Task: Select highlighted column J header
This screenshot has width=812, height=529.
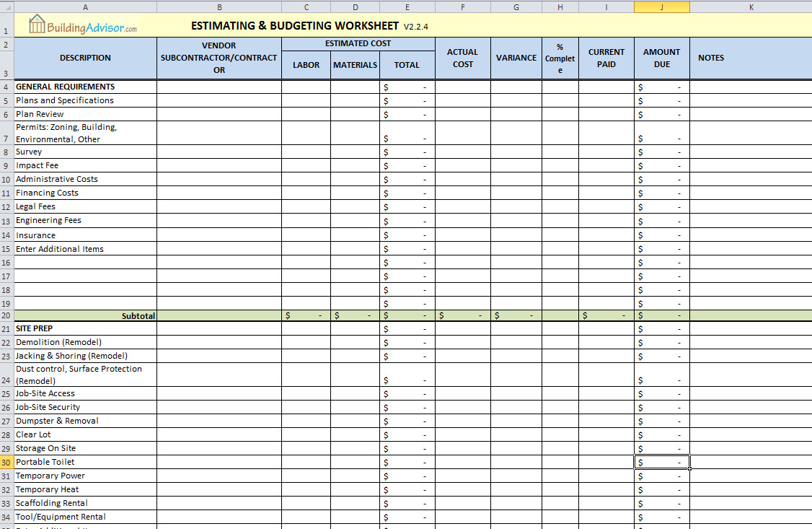Action: (662, 6)
